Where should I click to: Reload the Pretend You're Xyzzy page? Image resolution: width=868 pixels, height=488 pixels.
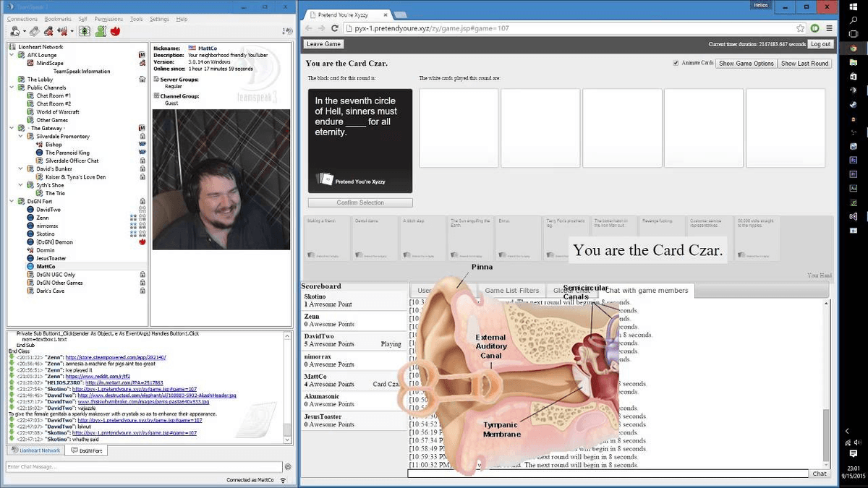(x=335, y=28)
